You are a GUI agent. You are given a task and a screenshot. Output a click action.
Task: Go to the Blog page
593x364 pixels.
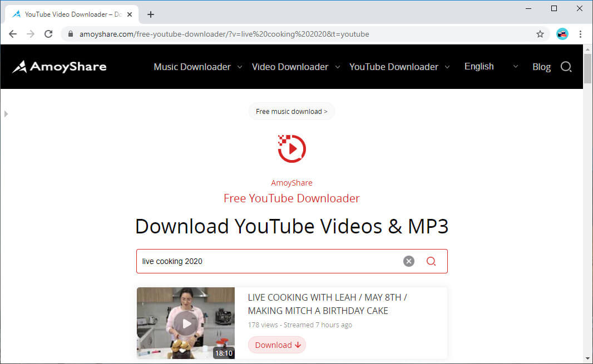pos(542,67)
